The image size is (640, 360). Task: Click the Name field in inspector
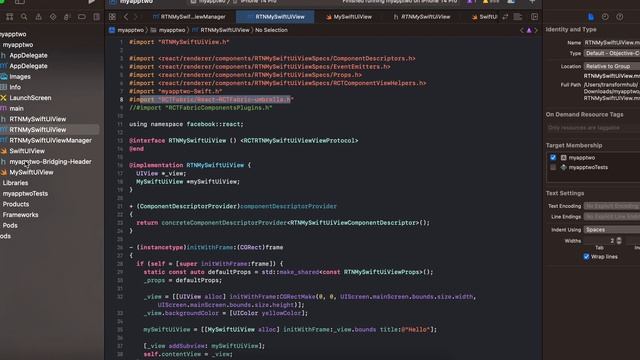[x=611, y=42]
